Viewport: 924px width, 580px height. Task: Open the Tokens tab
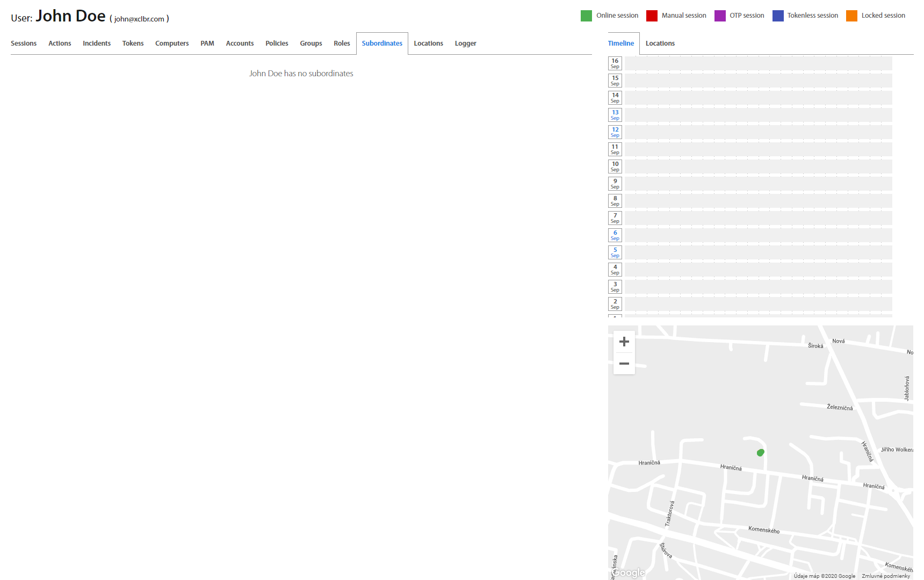point(133,44)
